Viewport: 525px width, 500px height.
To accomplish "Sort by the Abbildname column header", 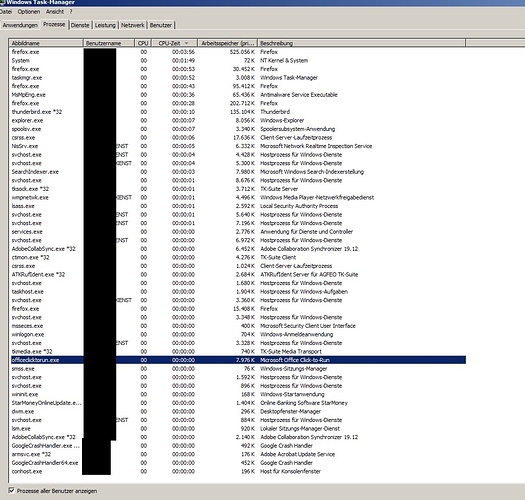I will pyautogui.click(x=46, y=43).
